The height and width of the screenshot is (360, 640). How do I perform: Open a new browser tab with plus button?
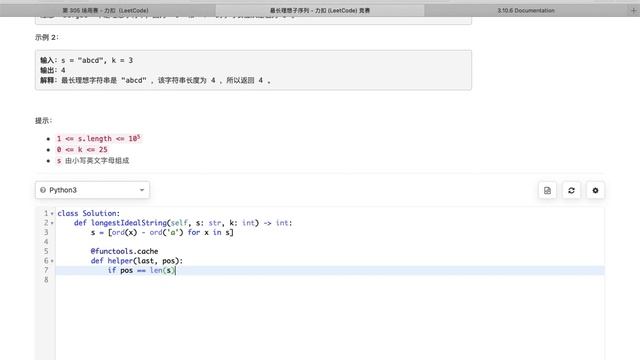click(x=633, y=11)
